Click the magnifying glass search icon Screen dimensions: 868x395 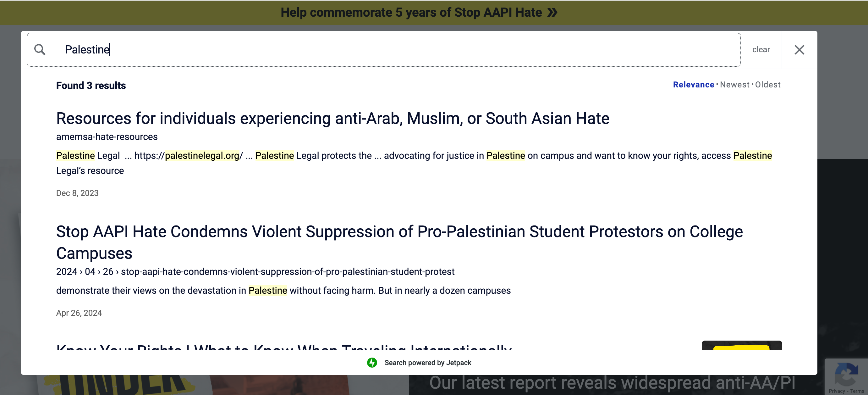[x=40, y=50]
